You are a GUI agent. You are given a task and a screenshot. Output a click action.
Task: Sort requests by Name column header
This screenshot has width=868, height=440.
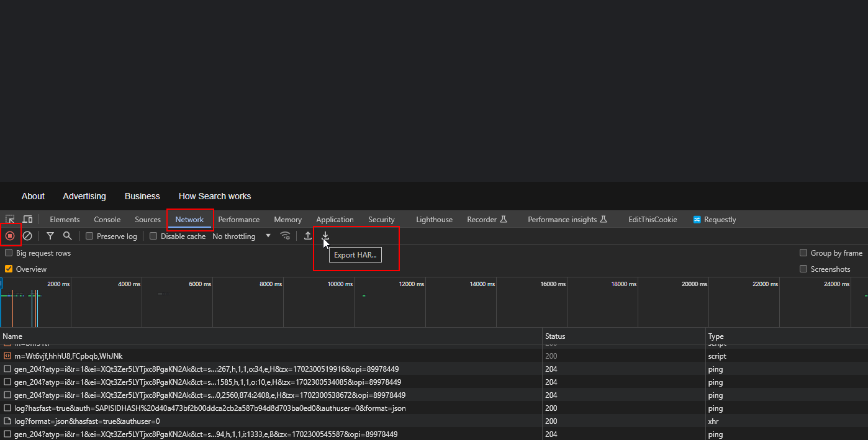(271, 336)
